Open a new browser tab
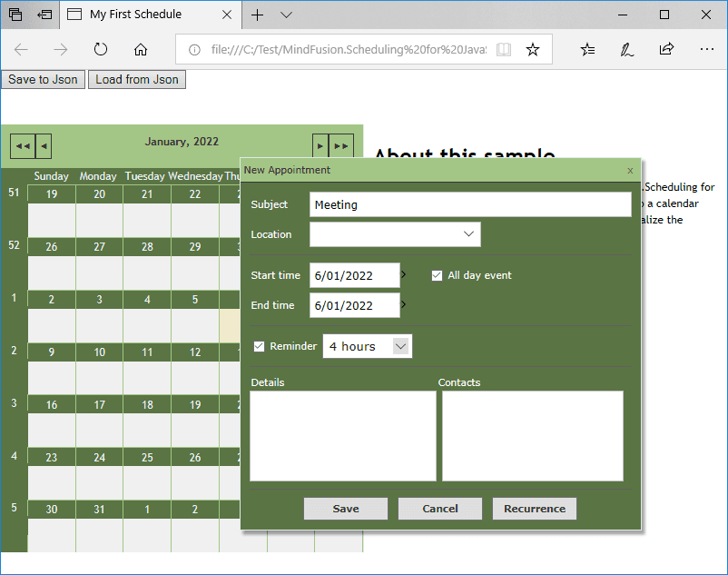This screenshot has width=728, height=575. tap(257, 15)
